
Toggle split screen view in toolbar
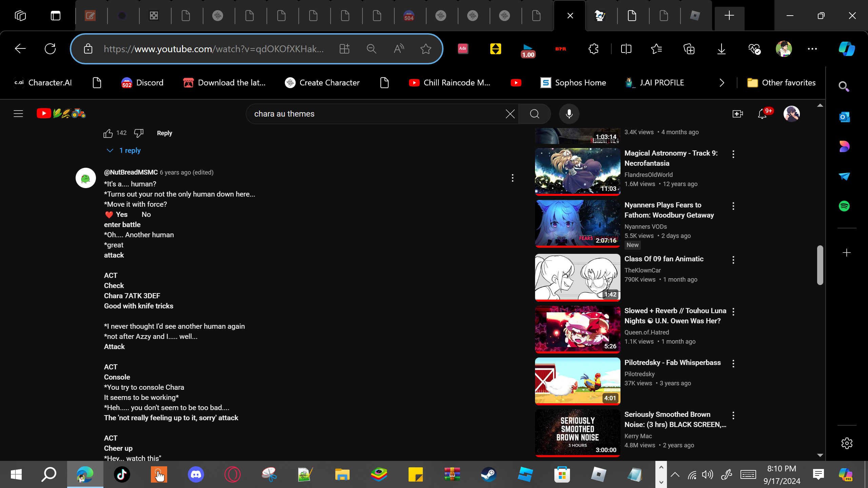[626, 49]
